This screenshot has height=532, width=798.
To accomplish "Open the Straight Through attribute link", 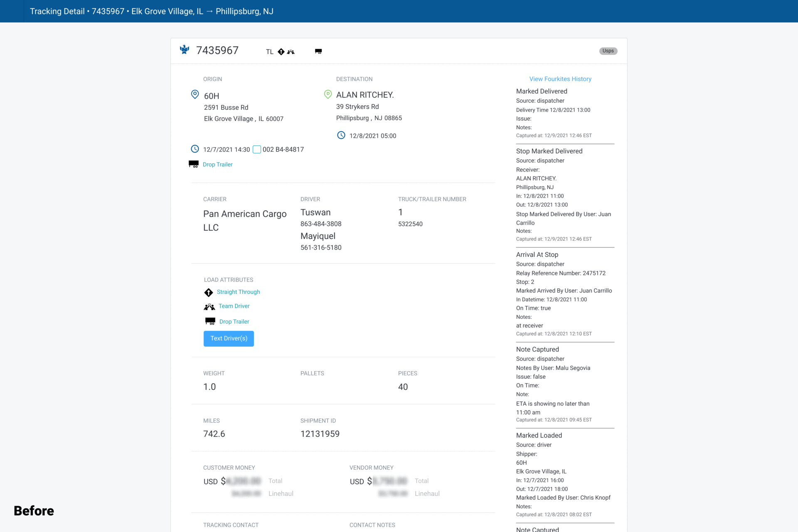I will 238,292.
